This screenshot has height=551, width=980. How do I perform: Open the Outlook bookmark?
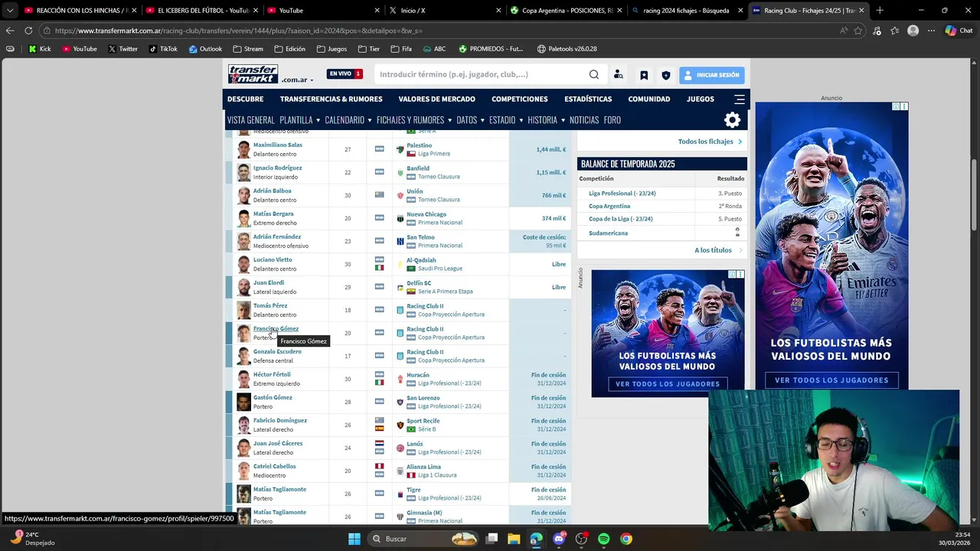(205, 49)
